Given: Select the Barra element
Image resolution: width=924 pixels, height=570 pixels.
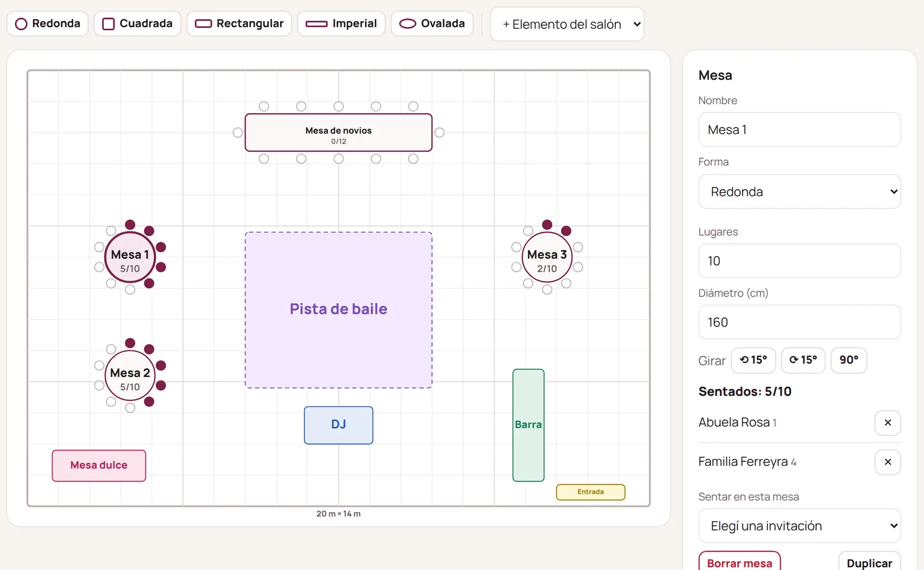Looking at the screenshot, I should 528,425.
